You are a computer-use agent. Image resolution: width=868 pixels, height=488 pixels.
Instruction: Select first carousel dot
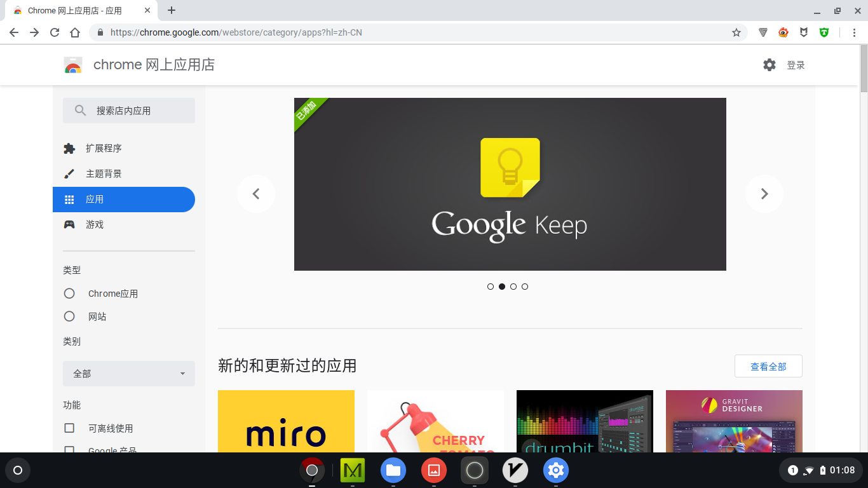click(491, 287)
